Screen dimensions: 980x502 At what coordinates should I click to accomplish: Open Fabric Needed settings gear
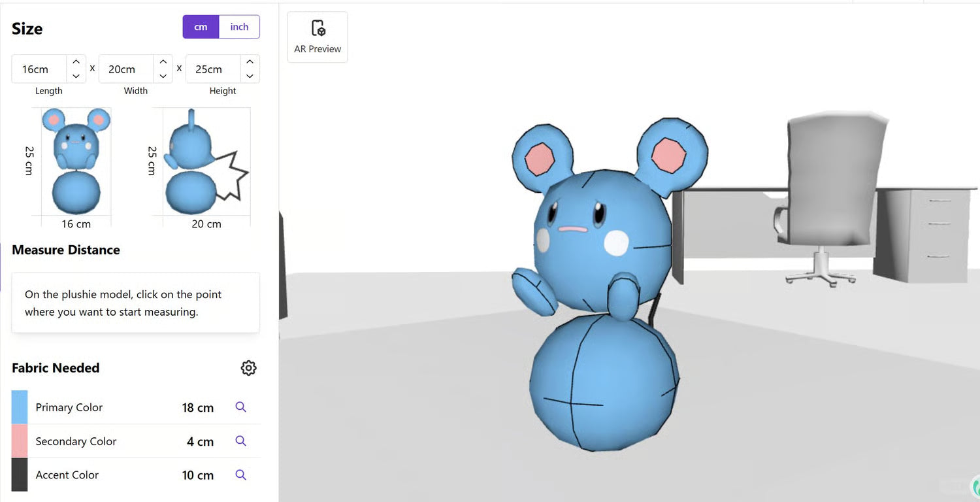click(248, 368)
